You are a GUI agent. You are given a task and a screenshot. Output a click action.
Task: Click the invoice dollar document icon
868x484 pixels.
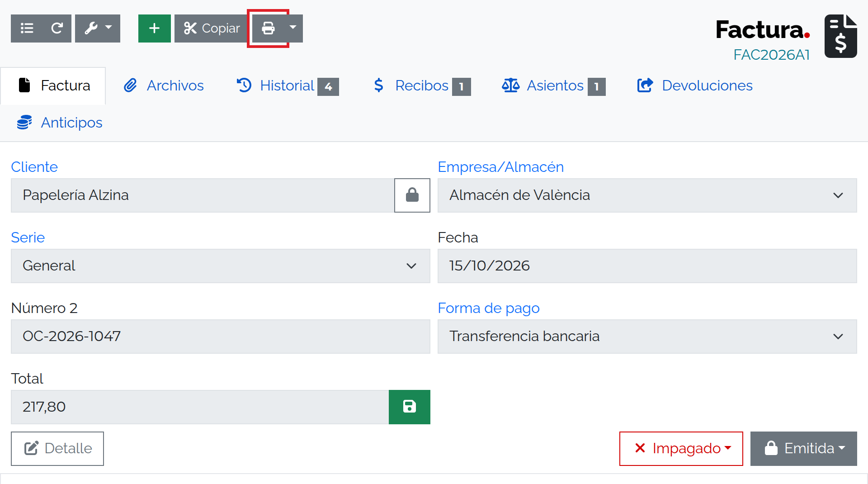pos(841,36)
